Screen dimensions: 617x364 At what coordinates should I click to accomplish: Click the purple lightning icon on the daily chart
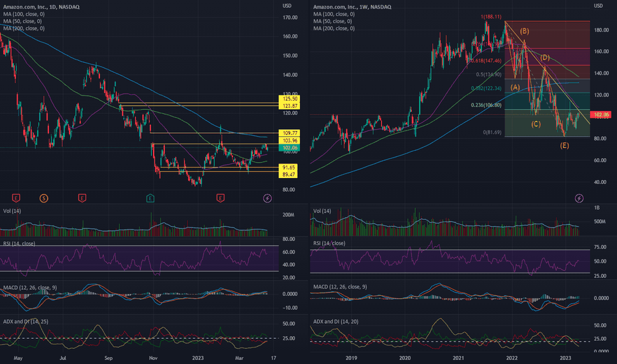tap(267, 198)
